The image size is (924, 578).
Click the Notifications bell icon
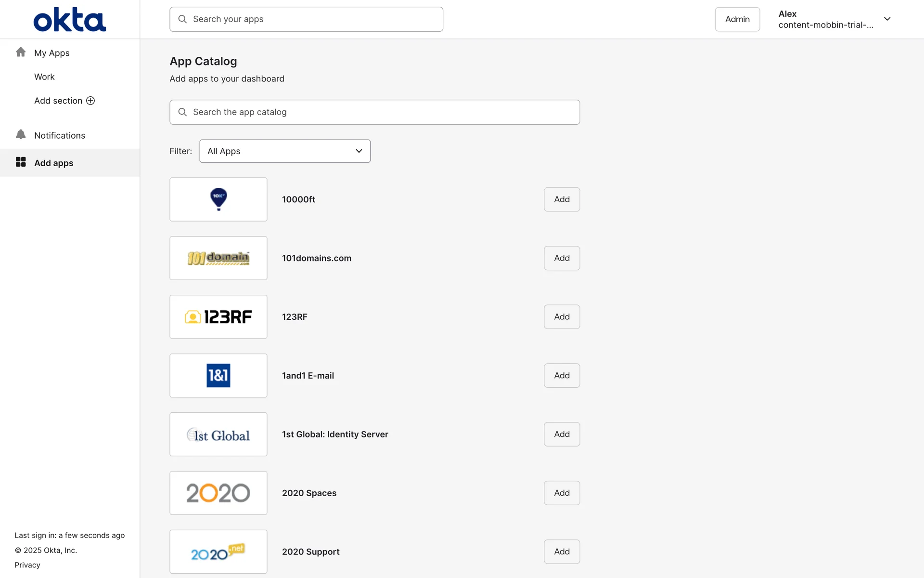tap(21, 135)
